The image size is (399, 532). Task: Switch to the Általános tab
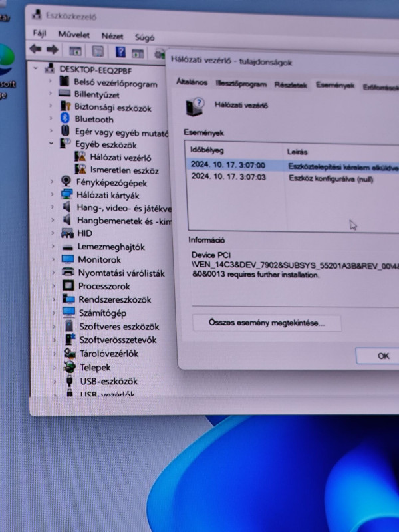point(192,82)
